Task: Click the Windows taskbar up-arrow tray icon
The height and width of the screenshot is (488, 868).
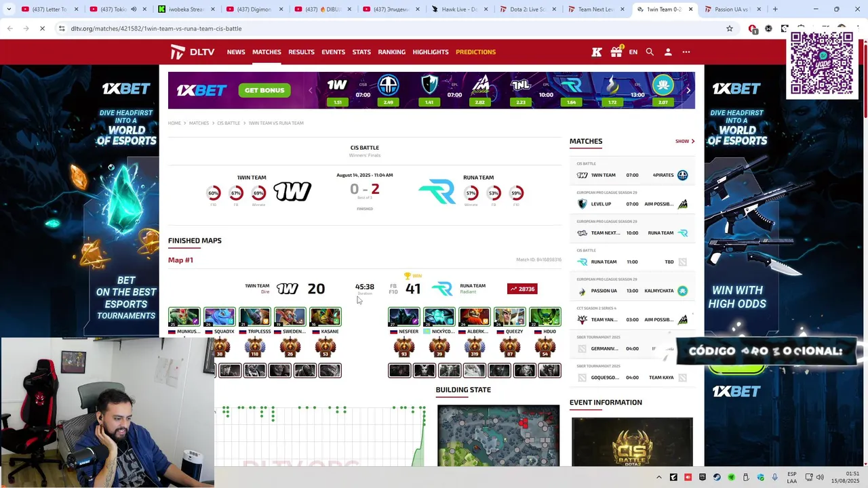Action: coord(658,477)
